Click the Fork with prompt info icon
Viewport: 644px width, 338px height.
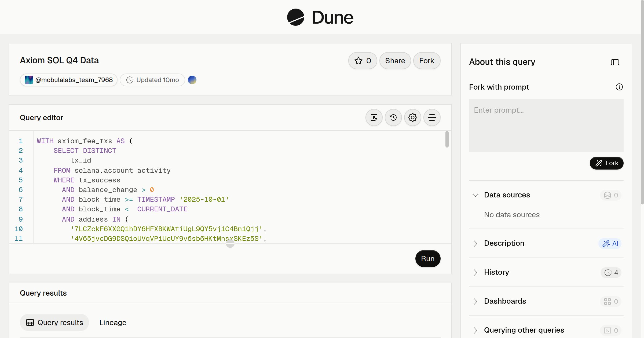click(619, 87)
